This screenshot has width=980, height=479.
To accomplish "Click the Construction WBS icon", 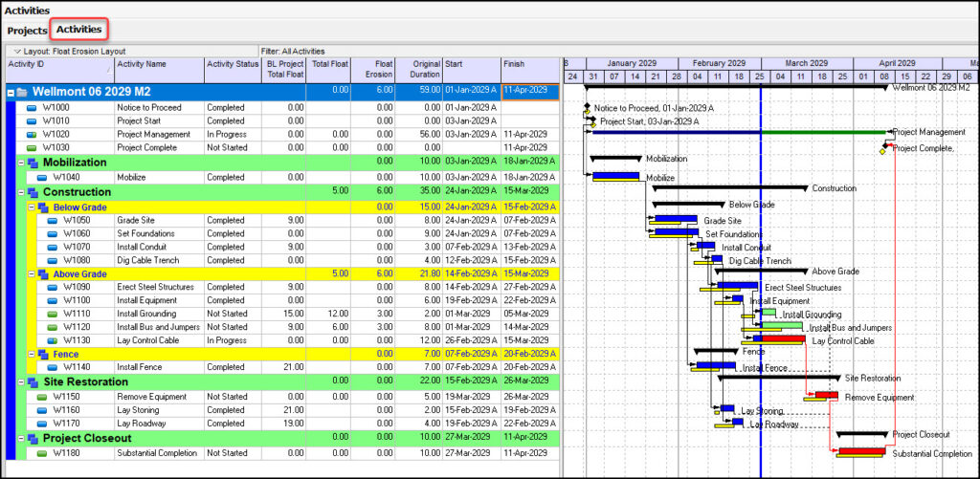I will 33,192.
